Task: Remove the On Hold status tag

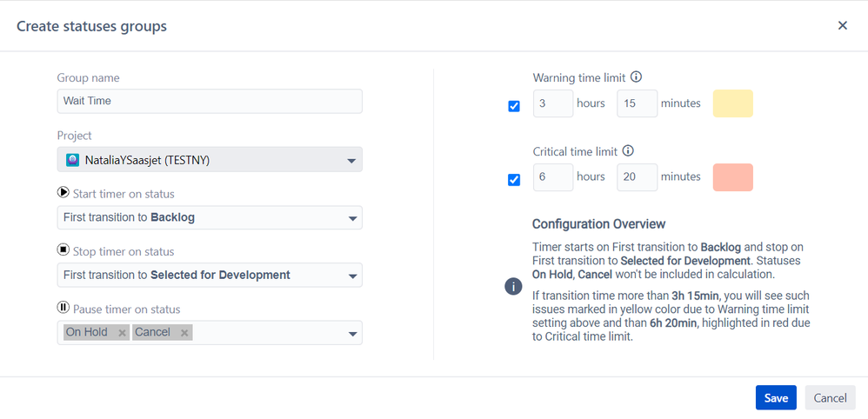Action: [123, 333]
